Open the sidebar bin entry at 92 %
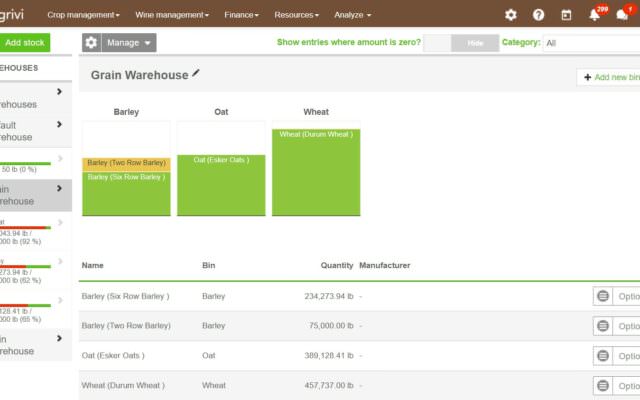Screen dimensions: 640x400 tap(36, 232)
